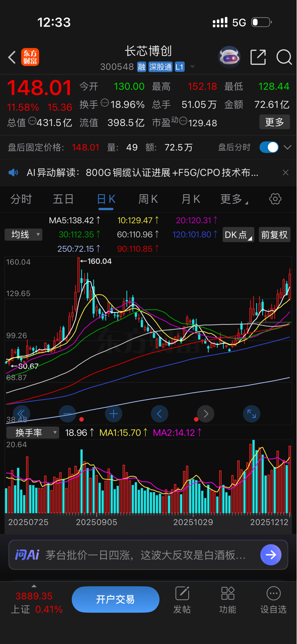Jump to earliest data double-left arrow

point(22,414)
